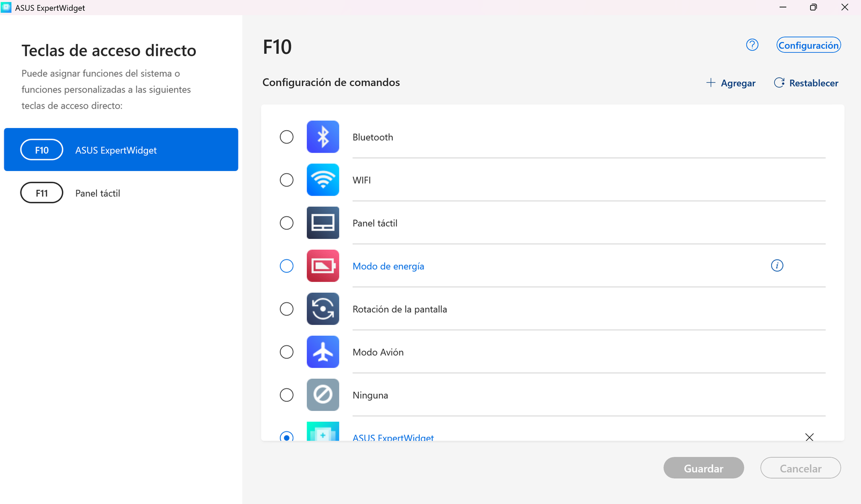Click Restablecer to reset commands
Image resolution: width=861 pixels, height=504 pixels.
[x=806, y=83]
